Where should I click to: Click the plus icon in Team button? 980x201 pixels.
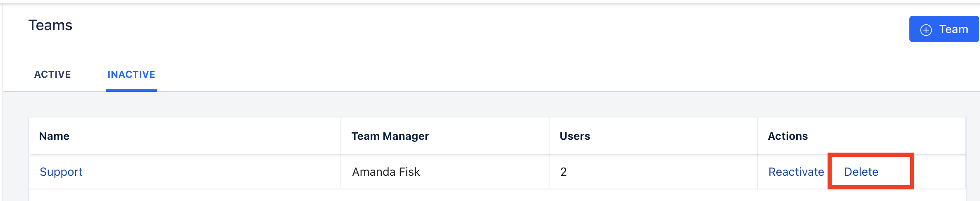926,30
